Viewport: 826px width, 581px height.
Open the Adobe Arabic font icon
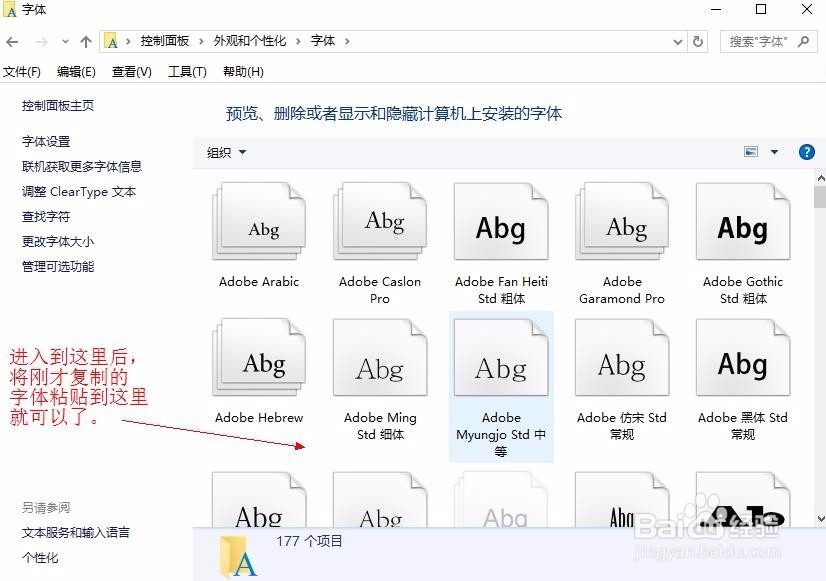point(259,221)
